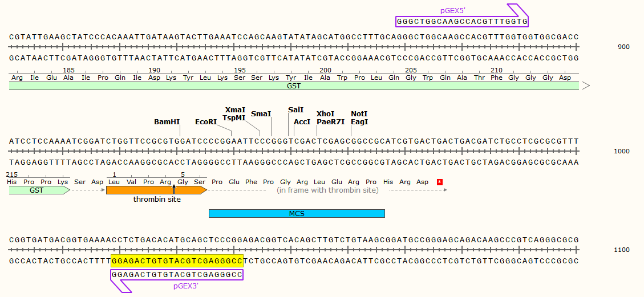The image size is (644, 297).
Task: Click the pGEX5' primer arrow box
Action: point(461,22)
